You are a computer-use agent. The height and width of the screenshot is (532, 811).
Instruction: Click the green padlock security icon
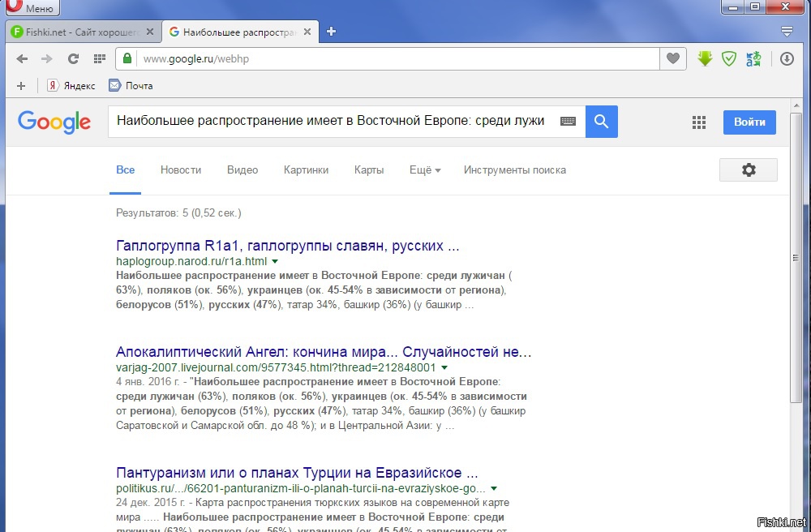[x=127, y=58]
